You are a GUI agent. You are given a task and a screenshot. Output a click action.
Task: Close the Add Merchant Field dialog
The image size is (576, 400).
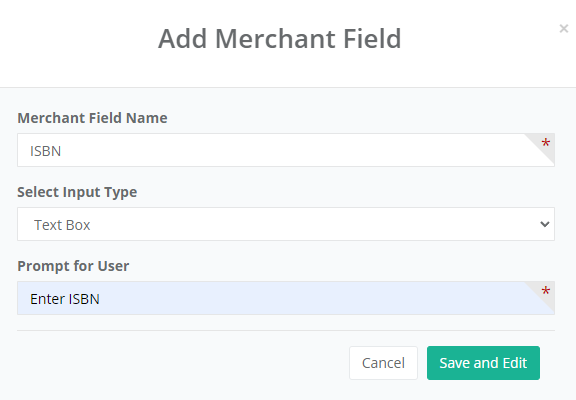point(564,28)
